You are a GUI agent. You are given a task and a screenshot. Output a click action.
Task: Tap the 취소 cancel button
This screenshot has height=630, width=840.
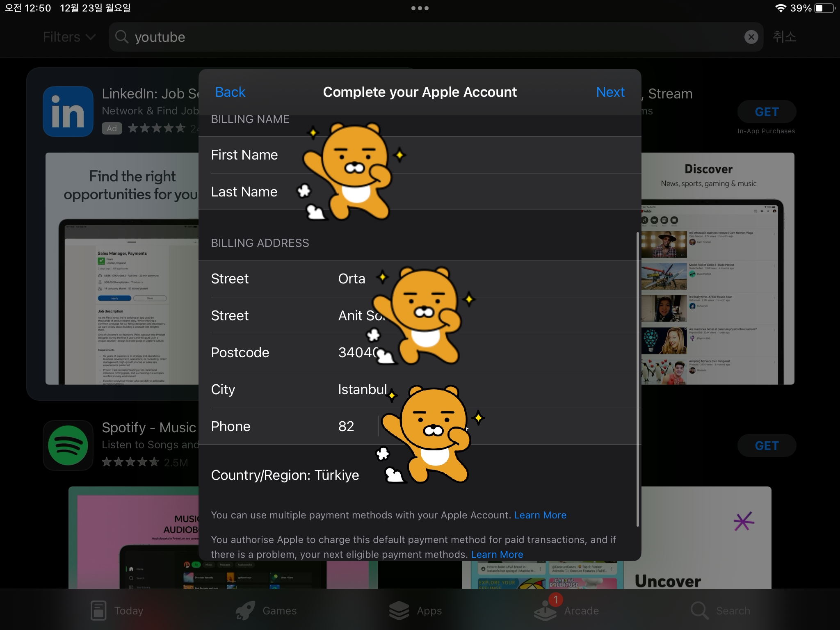pyautogui.click(x=784, y=37)
